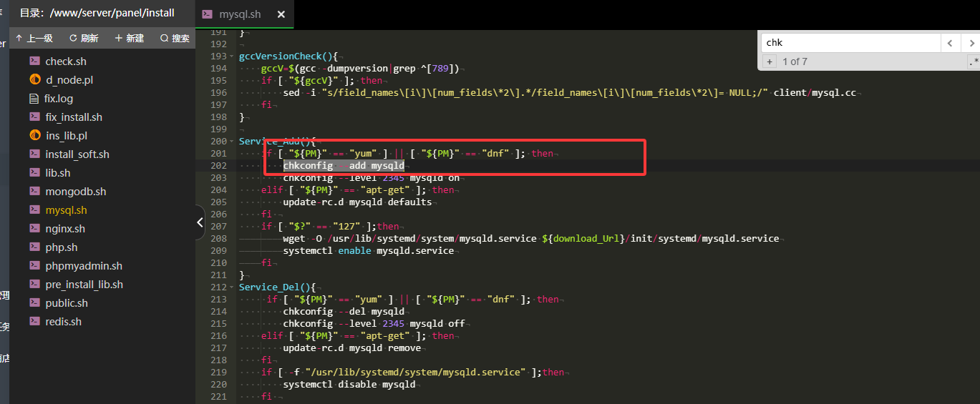Click the wget mysqld.service download line
The height and width of the screenshot is (404, 980).
530,238
